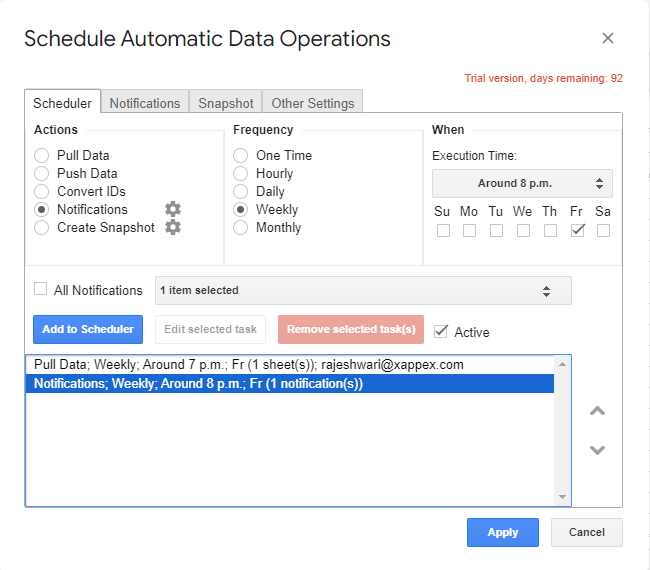Click Remove selected task(s) button
Screen dimensions: 650x570
tap(351, 329)
